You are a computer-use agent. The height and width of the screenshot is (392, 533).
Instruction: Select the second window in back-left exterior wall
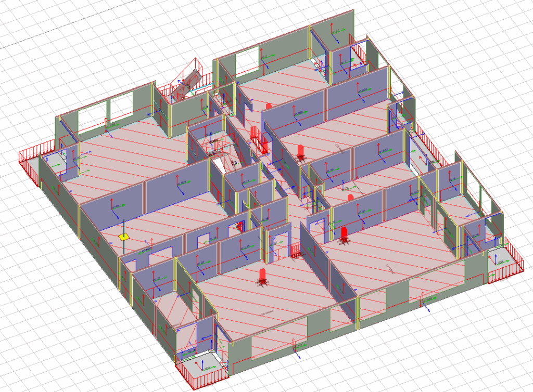(x=121, y=109)
